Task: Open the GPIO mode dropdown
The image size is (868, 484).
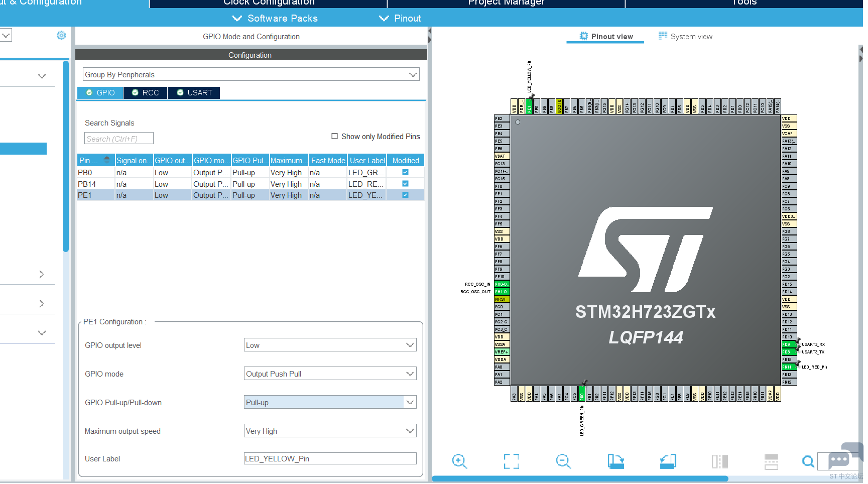Action: [x=330, y=374]
